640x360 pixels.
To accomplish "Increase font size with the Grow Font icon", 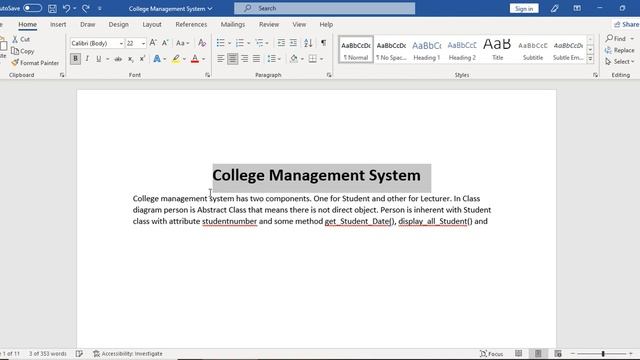I will point(153,43).
